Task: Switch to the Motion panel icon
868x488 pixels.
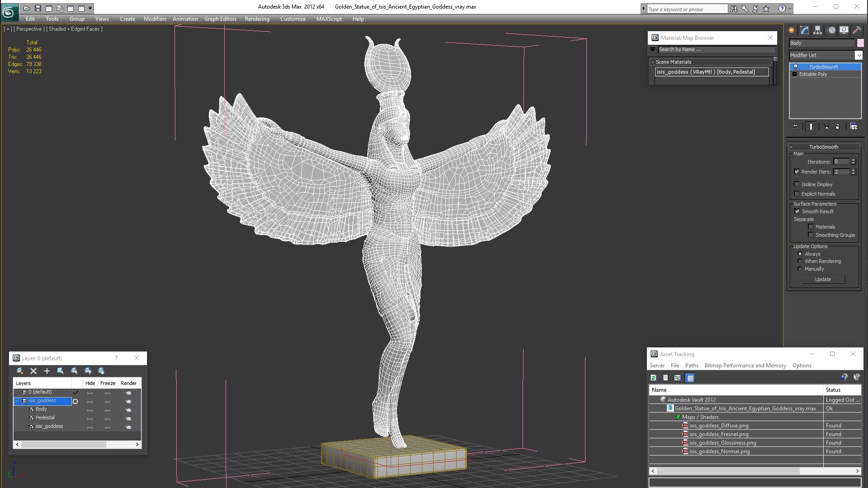Action: (831, 30)
